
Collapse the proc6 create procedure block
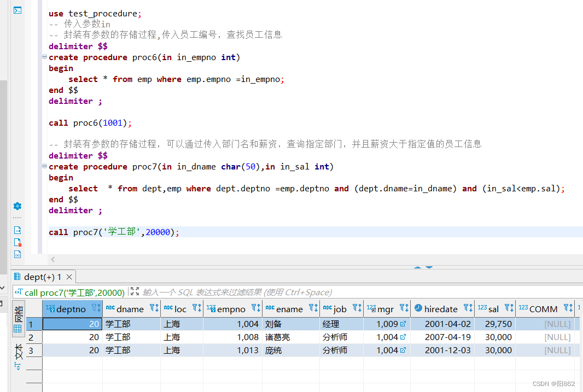point(44,57)
